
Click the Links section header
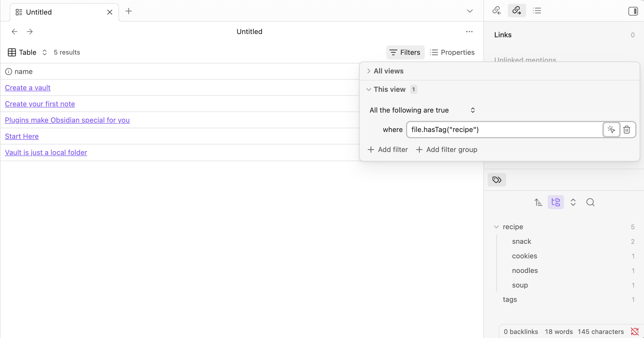pyautogui.click(x=503, y=35)
